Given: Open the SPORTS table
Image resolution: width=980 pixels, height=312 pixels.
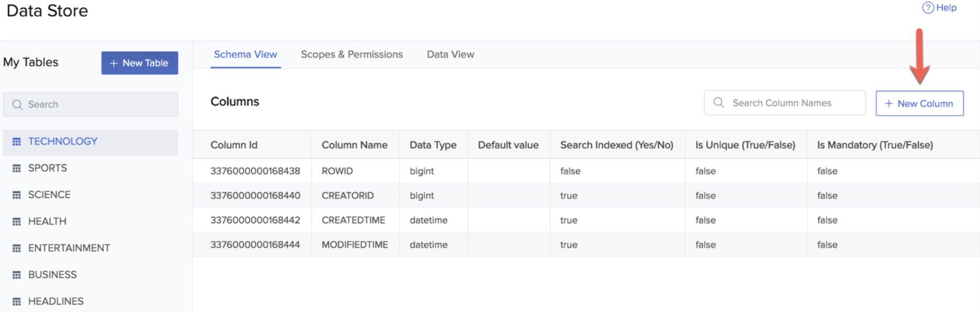Looking at the screenshot, I should pos(48,168).
